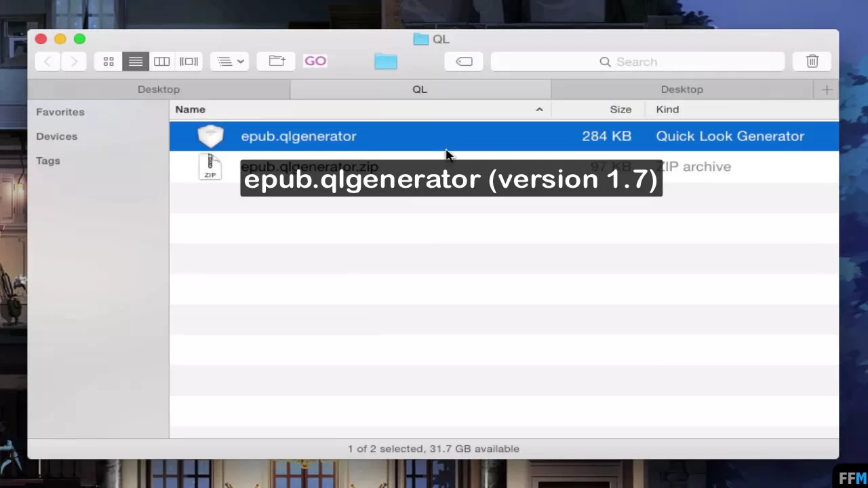Switch to icon view
Viewport: 868px width, 488px height.
[108, 62]
